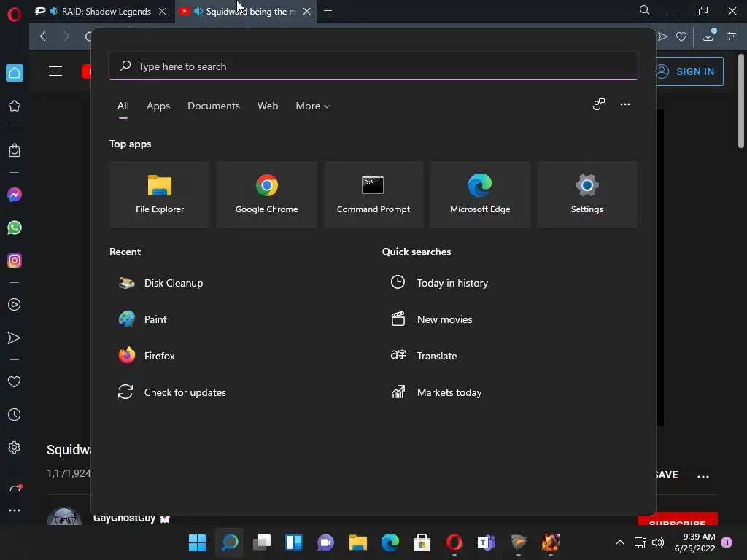Toggle taskbar Search button
This screenshot has height=560, width=747.
pos(230,542)
